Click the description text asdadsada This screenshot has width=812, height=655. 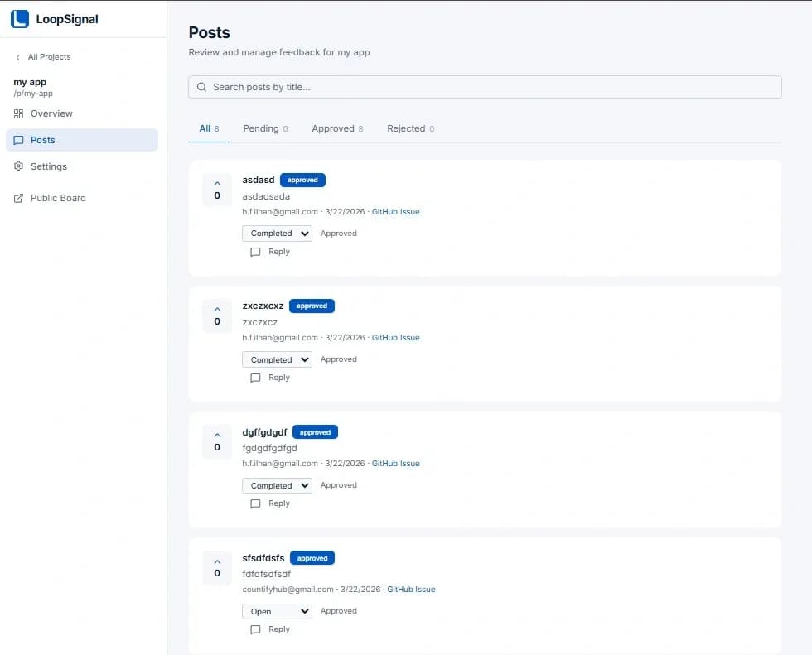tap(266, 196)
